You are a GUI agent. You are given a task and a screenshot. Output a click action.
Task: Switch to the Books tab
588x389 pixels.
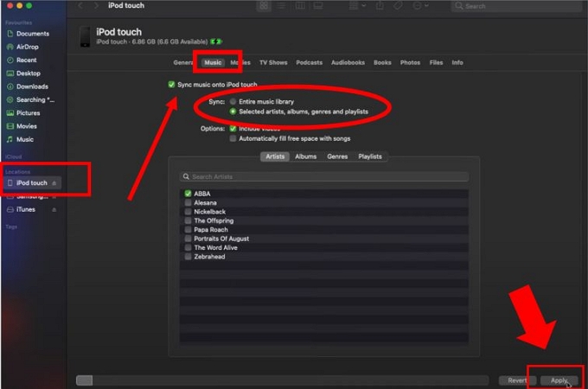382,62
